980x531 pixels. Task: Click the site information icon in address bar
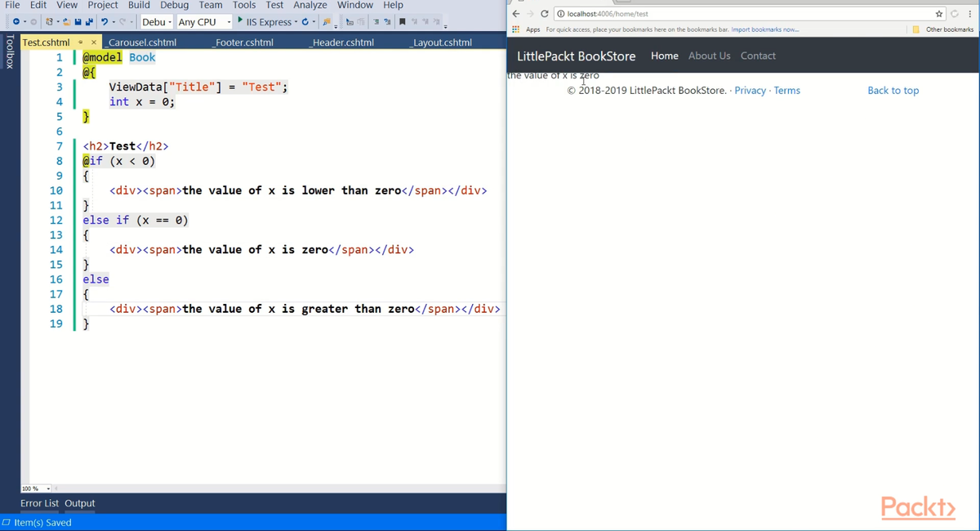(560, 14)
